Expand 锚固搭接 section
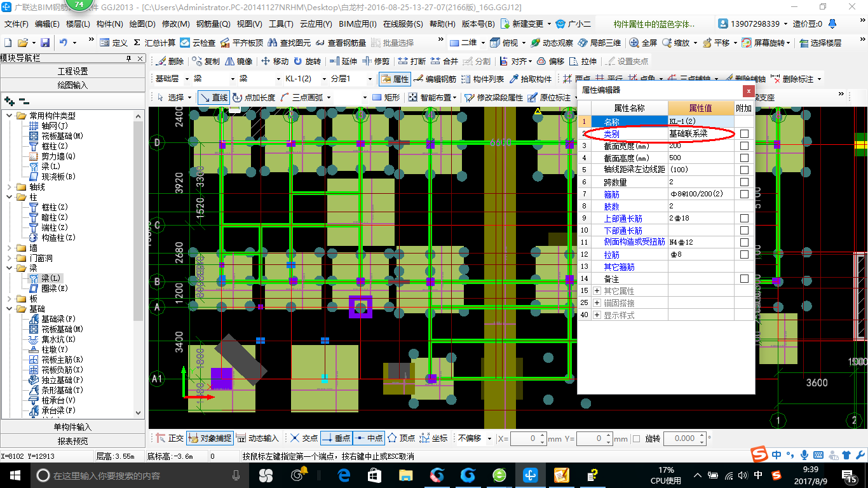 pyautogui.click(x=597, y=303)
